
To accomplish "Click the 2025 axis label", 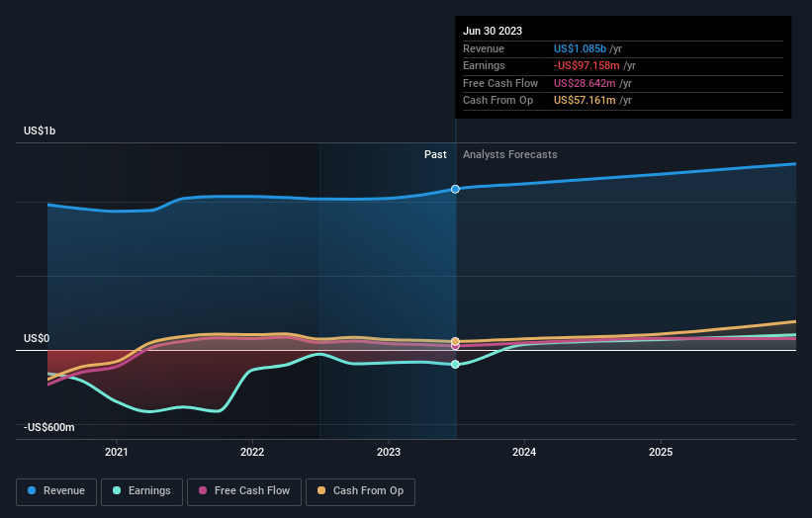I will 661,453.
